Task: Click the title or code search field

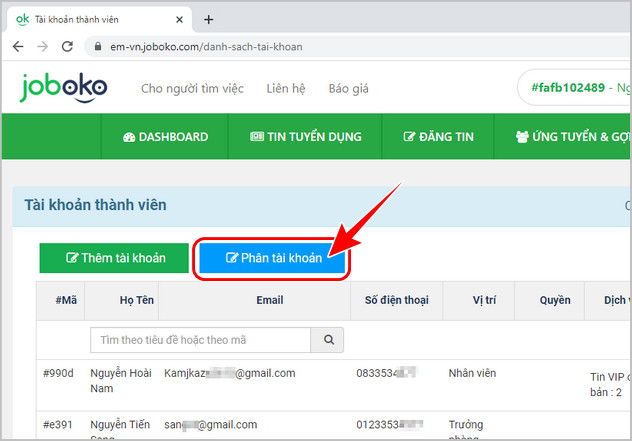Action: coord(200,340)
